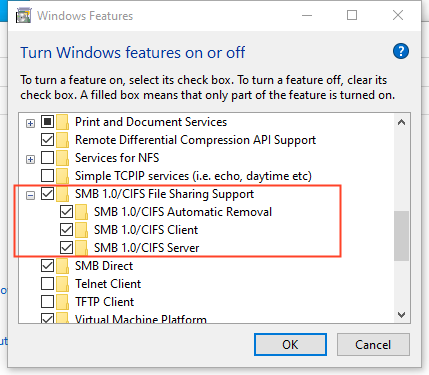Click the Cancel button
The width and height of the screenshot is (429, 375).
[x=373, y=344]
